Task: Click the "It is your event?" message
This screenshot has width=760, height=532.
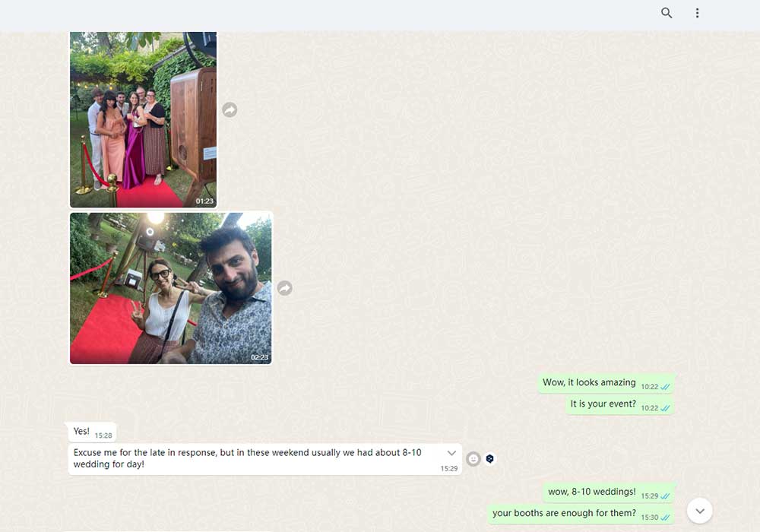Action: [603, 404]
